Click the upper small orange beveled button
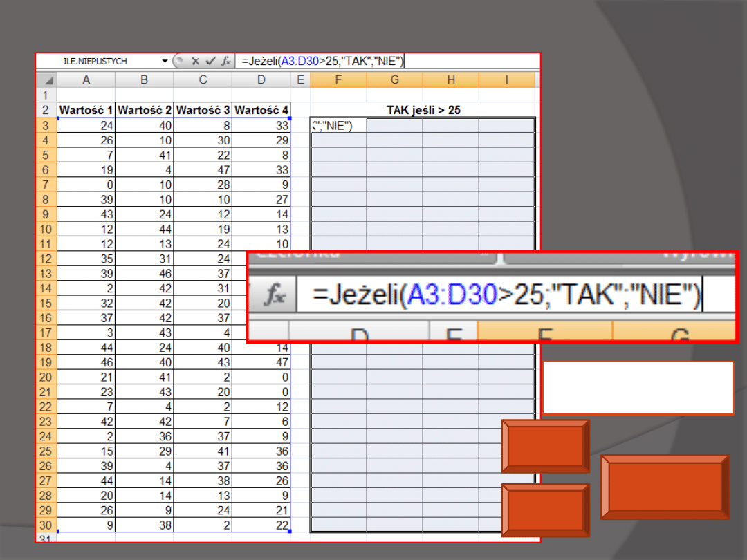The width and height of the screenshot is (747, 560). (546, 446)
